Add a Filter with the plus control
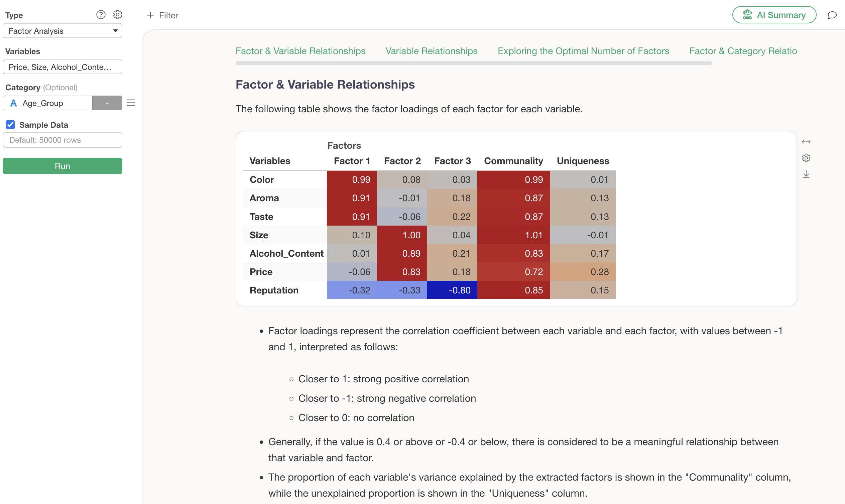 pos(162,15)
